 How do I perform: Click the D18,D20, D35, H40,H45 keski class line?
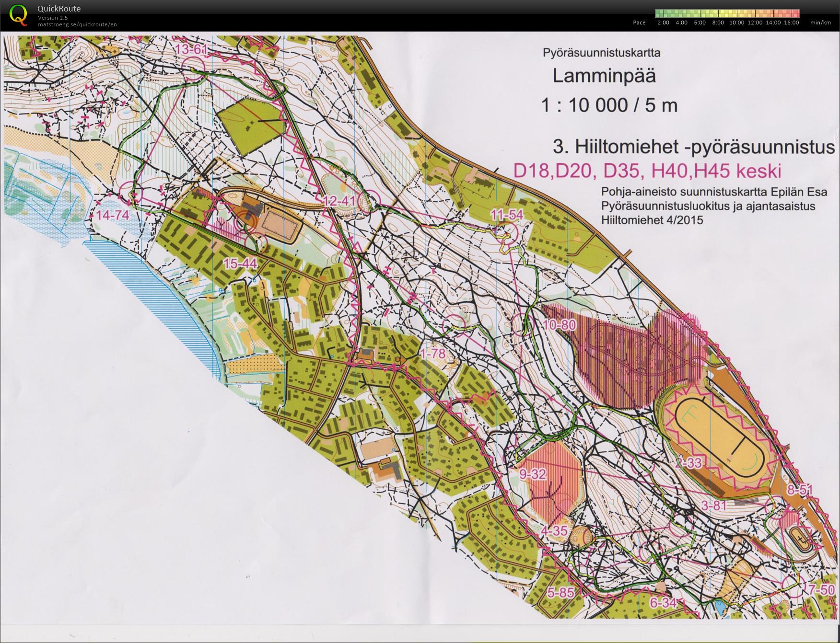(x=647, y=171)
